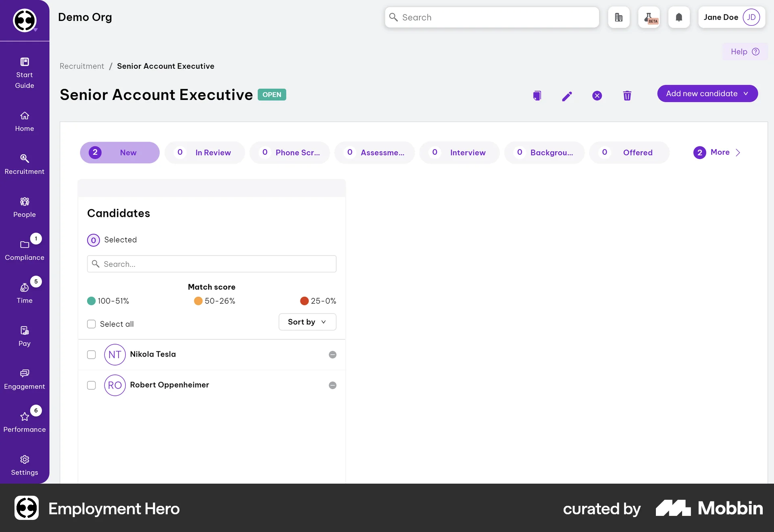Click the Time icon in the sidebar

point(24,292)
